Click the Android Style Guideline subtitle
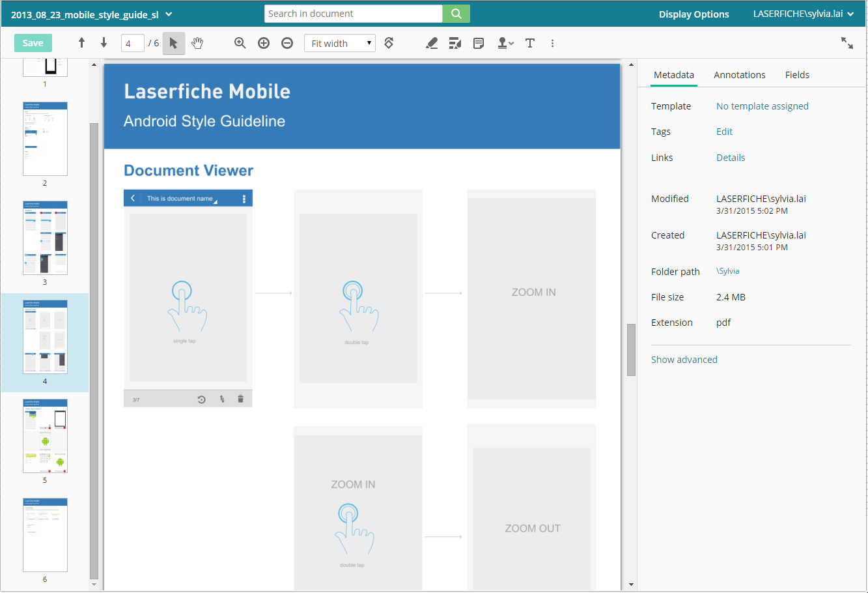Image resolution: width=868 pixels, height=593 pixels. click(x=204, y=121)
